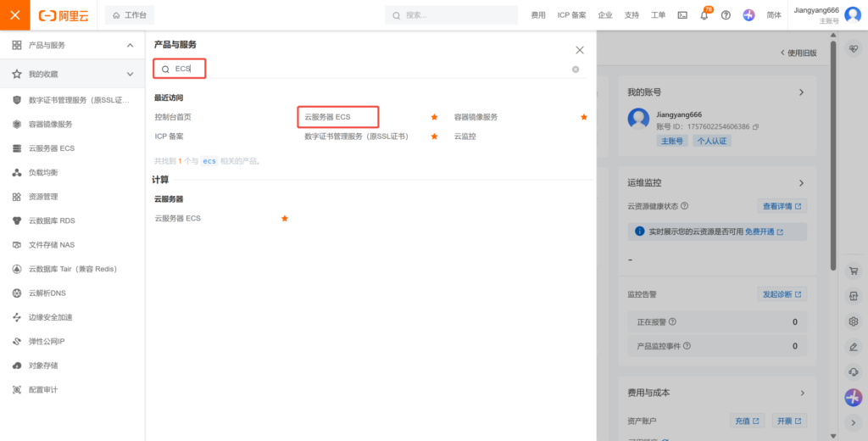The image size is (868, 441).
Task: Click the Cloud Shell terminal icon
Action: coord(682,15)
